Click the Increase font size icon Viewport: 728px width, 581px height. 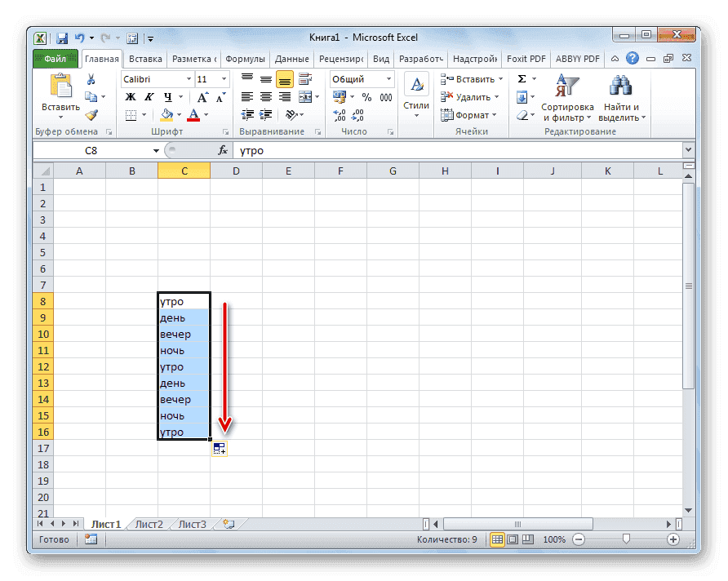click(x=203, y=96)
